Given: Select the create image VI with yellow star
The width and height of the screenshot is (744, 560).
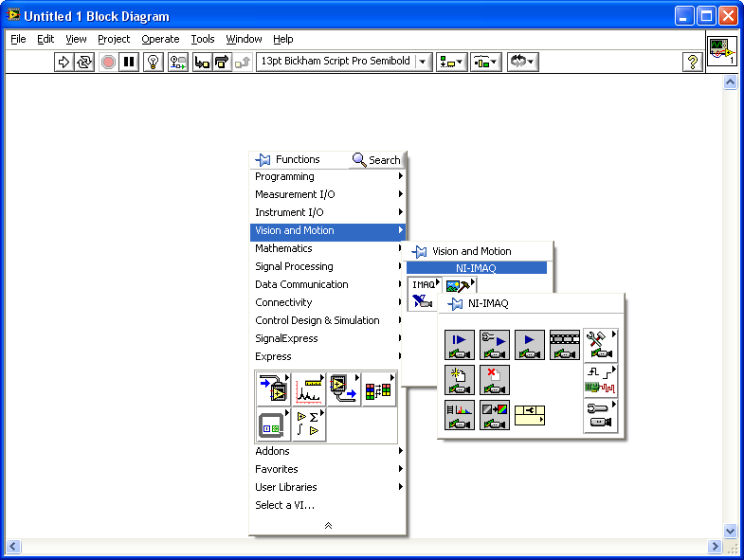Looking at the screenshot, I should 460,380.
